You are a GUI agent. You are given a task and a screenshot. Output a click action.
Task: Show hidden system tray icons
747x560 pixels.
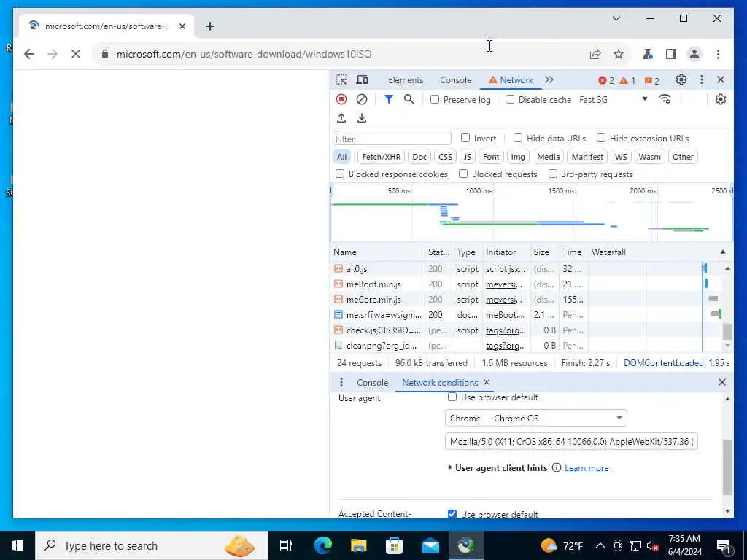pos(600,545)
